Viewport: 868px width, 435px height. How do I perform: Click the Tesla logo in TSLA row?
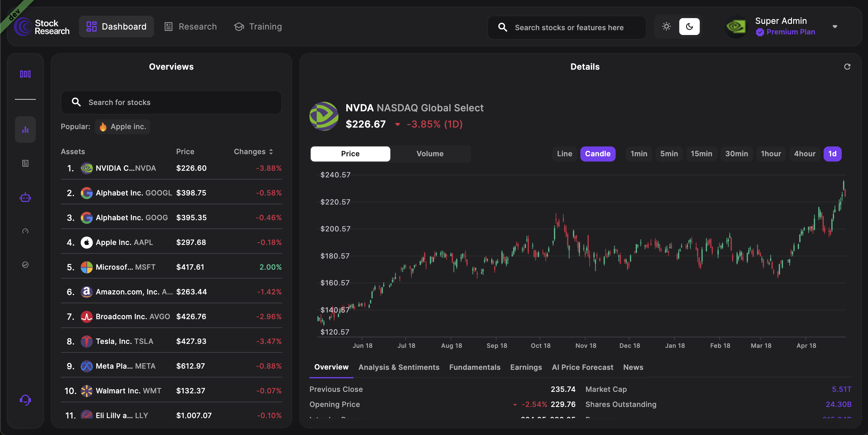[87, 341]
